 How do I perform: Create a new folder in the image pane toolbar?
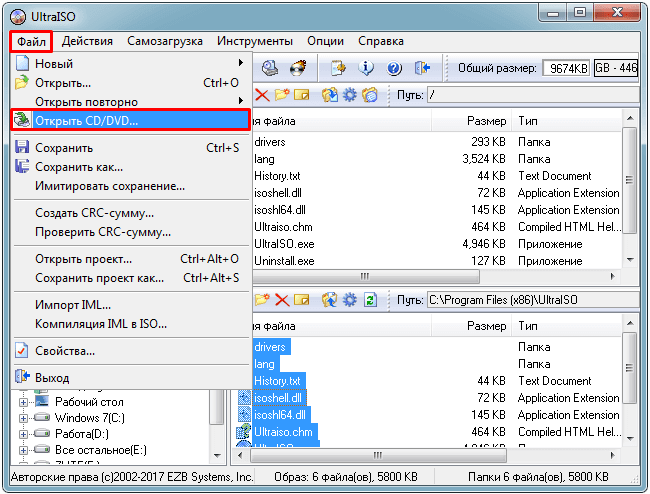point(282,95)
